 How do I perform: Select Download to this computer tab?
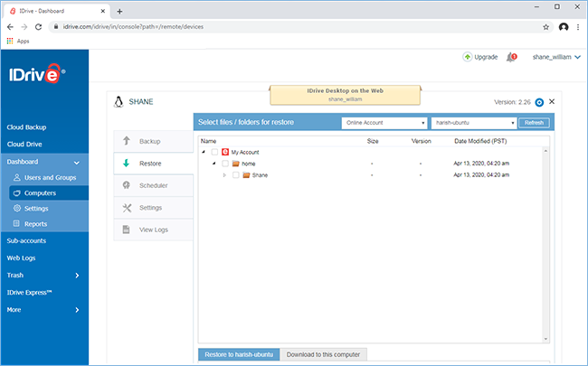click(x=323, y=354)
